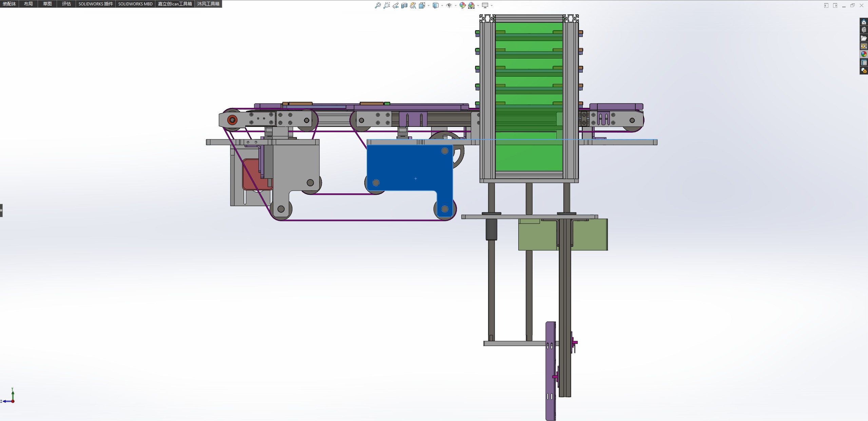Expand the Display Style dropdown arrow
The image size is (868, 421).
pos(442,5)
